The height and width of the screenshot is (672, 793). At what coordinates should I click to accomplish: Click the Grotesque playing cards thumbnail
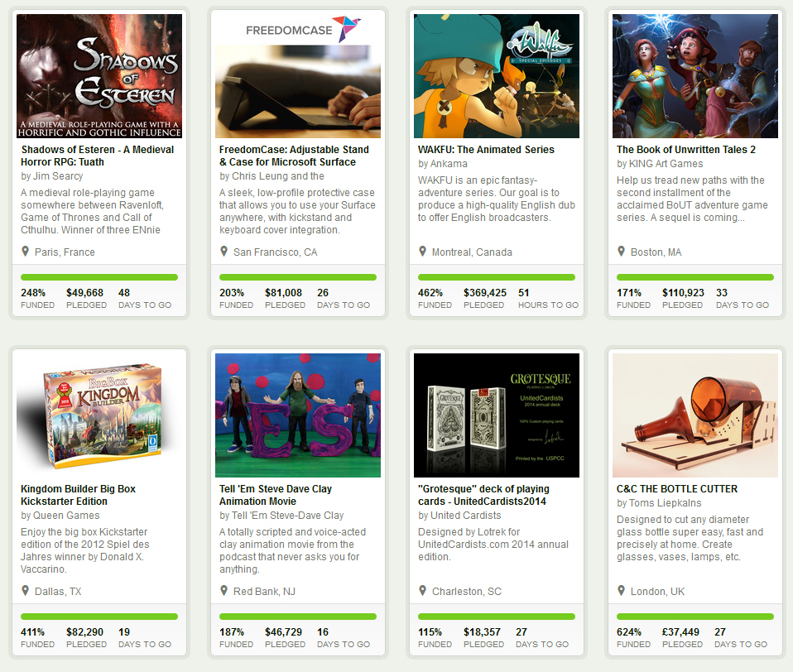497,415
